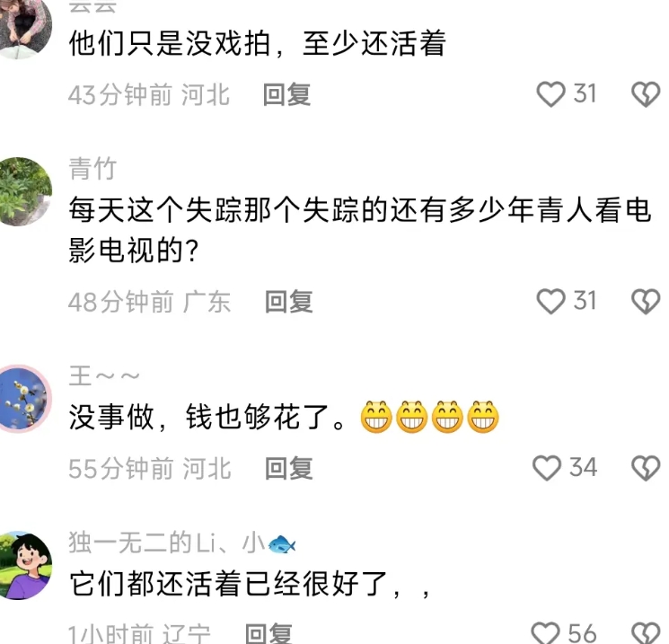Viewport: 669px width, 644px height.
Task: Like 王~~'s comment showing 34 likes
Action: coord(547,468)
